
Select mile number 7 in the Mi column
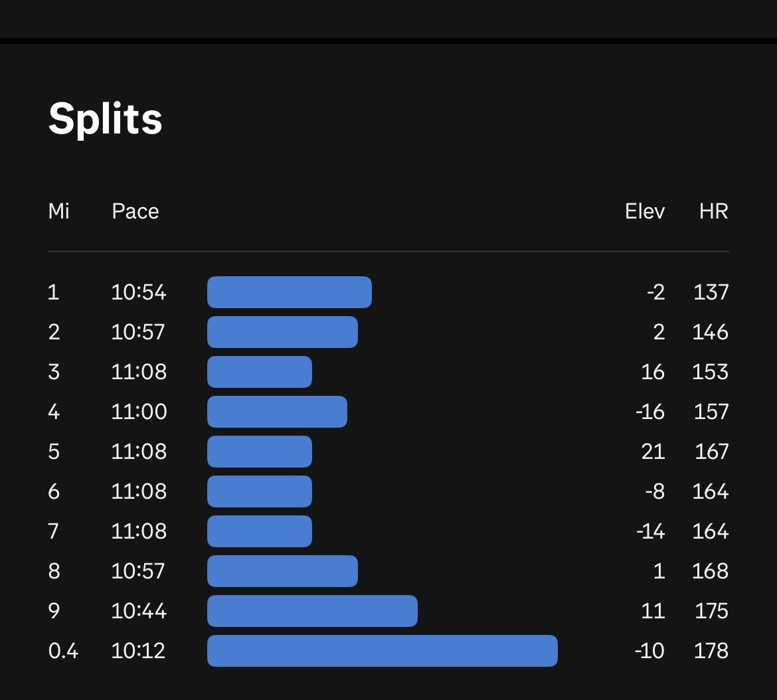tap(54, 531)
